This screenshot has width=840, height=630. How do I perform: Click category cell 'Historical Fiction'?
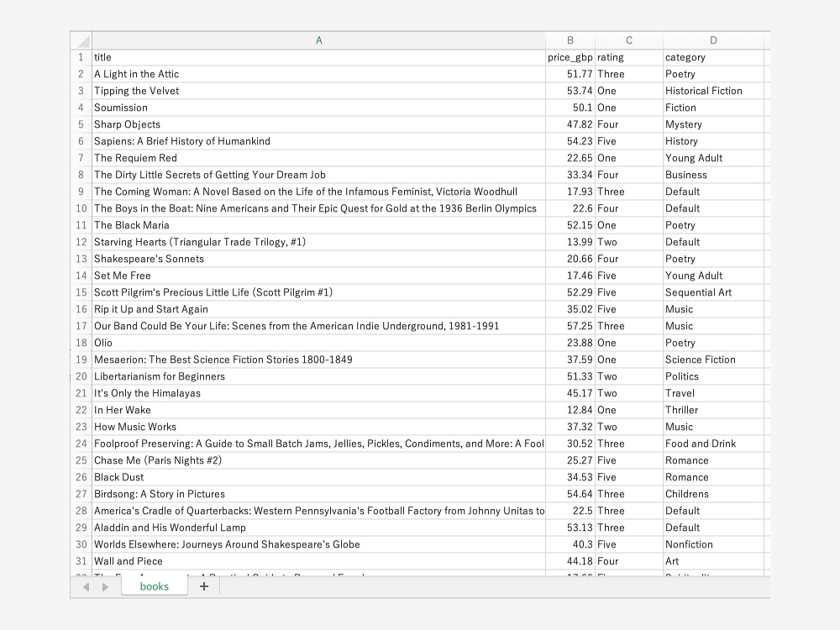(713, 91)
